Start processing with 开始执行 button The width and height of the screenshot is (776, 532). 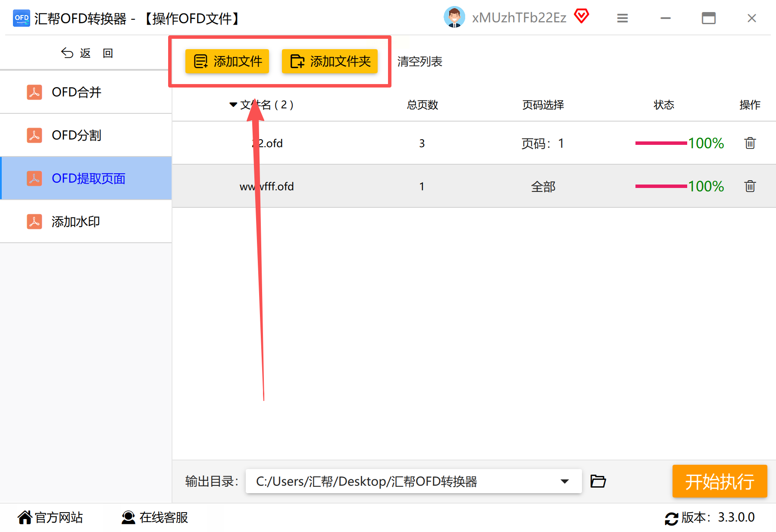(720, 481)
